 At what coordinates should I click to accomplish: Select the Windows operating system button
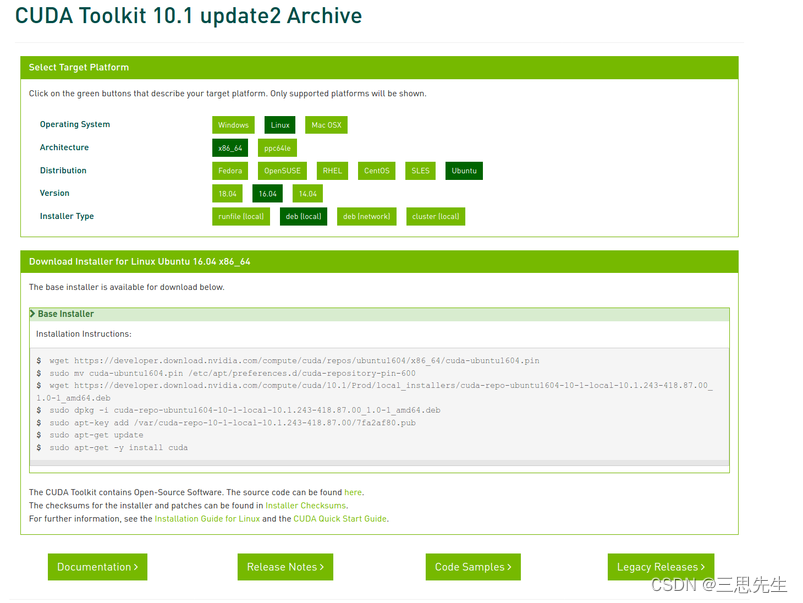(x=233, y=125)
